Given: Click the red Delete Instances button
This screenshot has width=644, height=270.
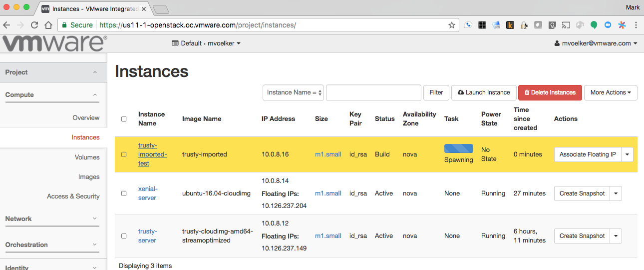Looking at the screenshot, I should click(x=550, y=92).
